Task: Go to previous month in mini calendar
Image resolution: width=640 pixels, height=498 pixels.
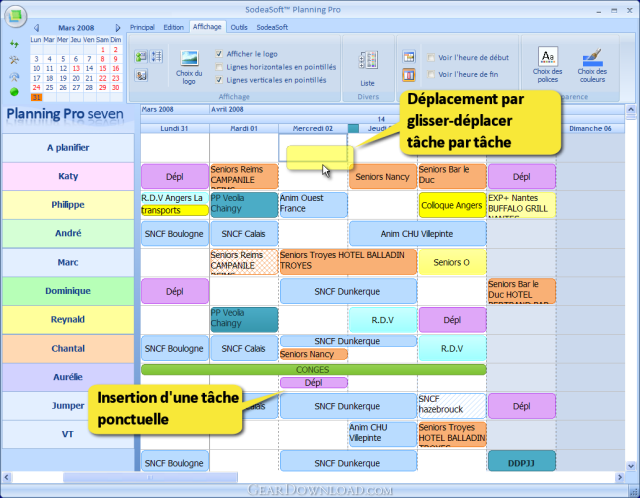Action: coord(37,28)
